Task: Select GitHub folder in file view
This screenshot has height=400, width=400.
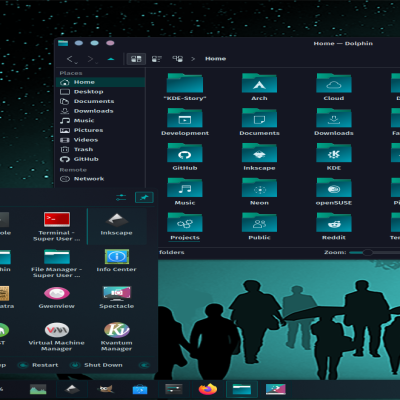Action: pos(185,153)
